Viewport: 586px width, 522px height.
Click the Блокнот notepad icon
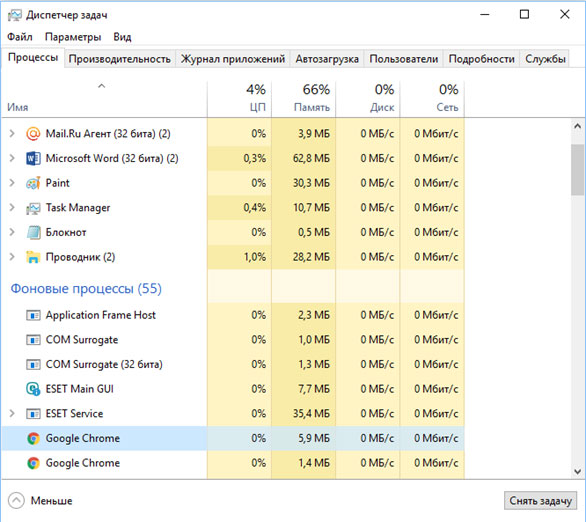pyautogui.click(x=33, y=232)
